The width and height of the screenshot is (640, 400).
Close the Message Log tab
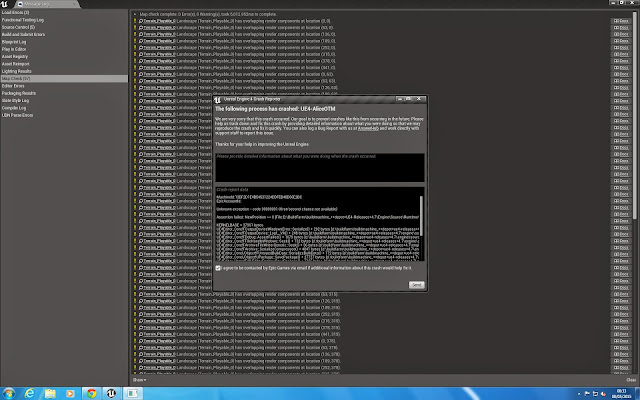pos(75,4)
